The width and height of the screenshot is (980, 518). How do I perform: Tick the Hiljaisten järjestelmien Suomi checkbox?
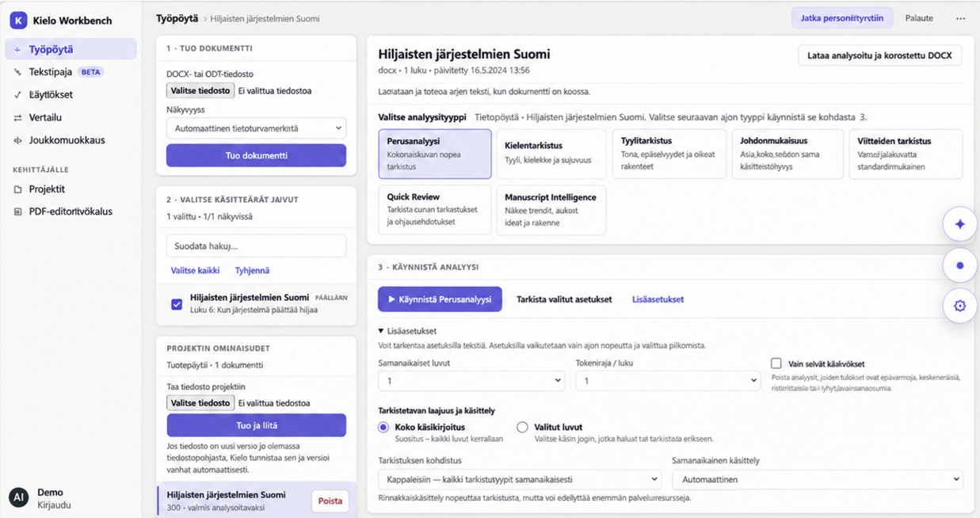(x=177, y=304)
